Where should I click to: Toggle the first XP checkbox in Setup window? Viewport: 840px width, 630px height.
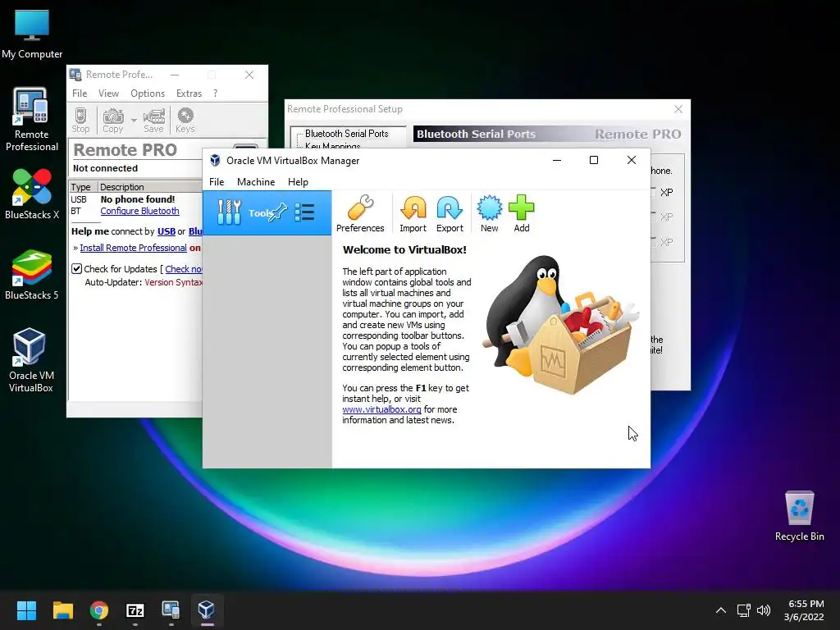point(653,192)
